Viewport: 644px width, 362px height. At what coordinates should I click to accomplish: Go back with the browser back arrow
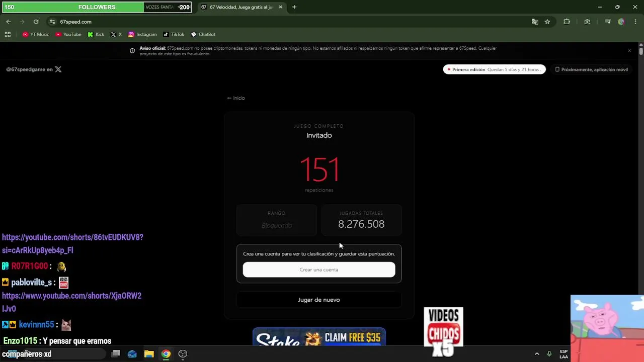click(x=9, y=22)
